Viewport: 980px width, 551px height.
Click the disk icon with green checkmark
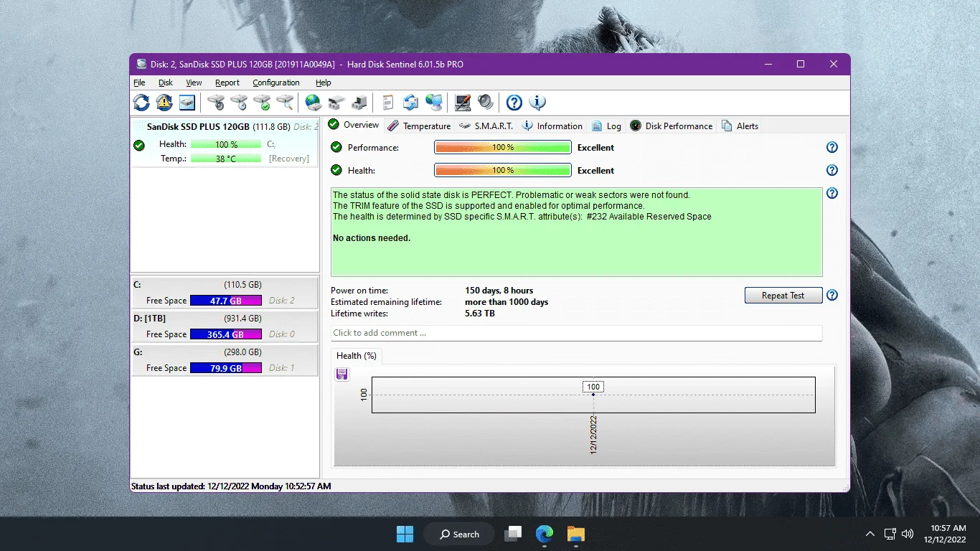(x=262, y=103)
